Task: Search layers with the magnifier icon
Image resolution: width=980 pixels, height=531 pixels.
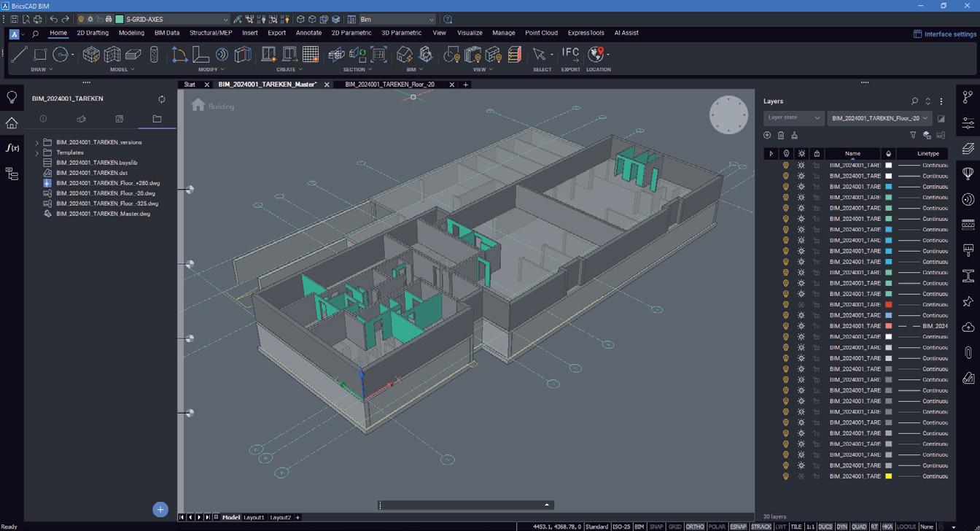Action: tap(914, 101)
